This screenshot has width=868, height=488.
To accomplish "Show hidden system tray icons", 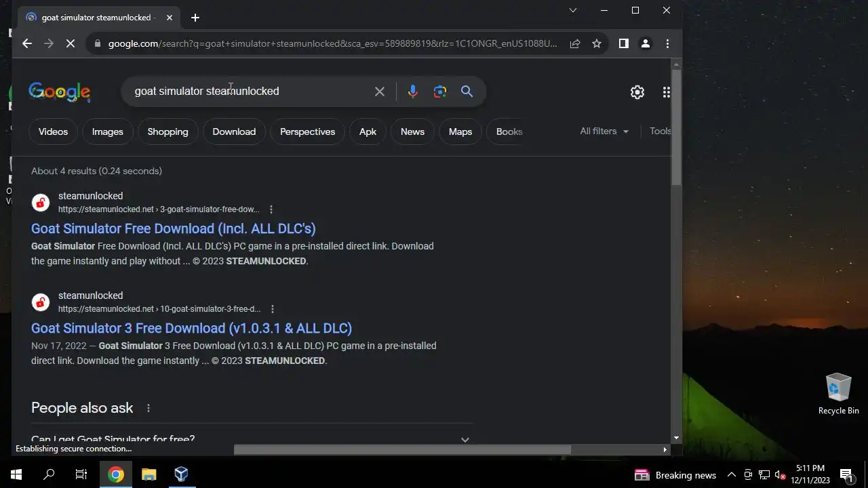I will pos(731,475).
